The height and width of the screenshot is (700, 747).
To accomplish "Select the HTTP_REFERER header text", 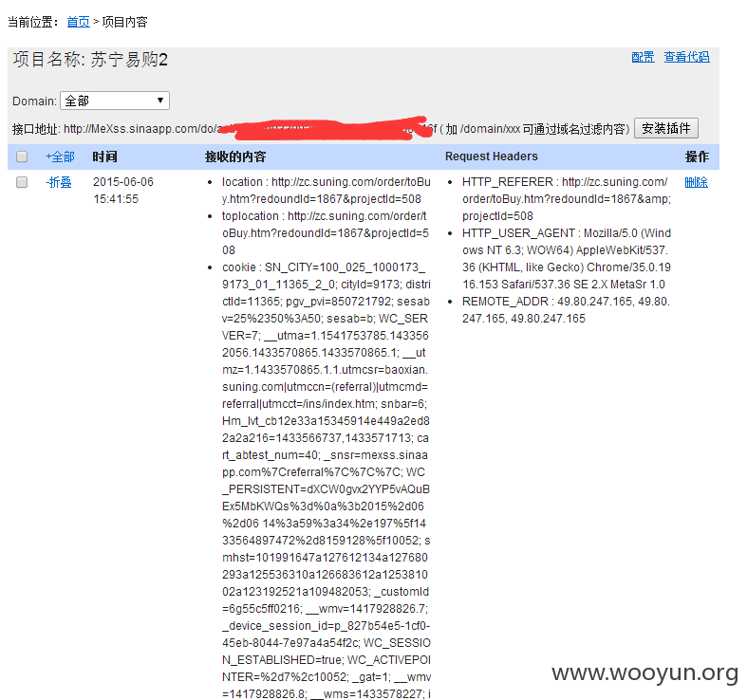I will click(567, 198).
